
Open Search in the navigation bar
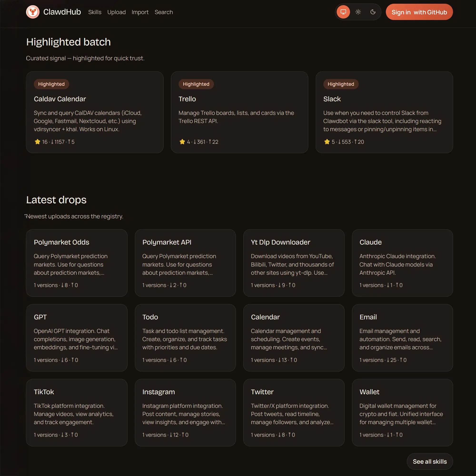click(x=164, y=12)
